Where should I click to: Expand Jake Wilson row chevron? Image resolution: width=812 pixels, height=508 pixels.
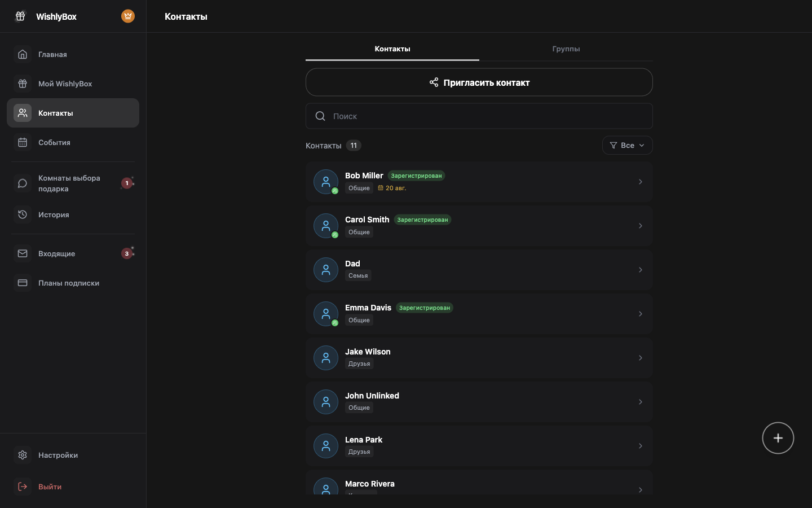[x=641, y=358]
